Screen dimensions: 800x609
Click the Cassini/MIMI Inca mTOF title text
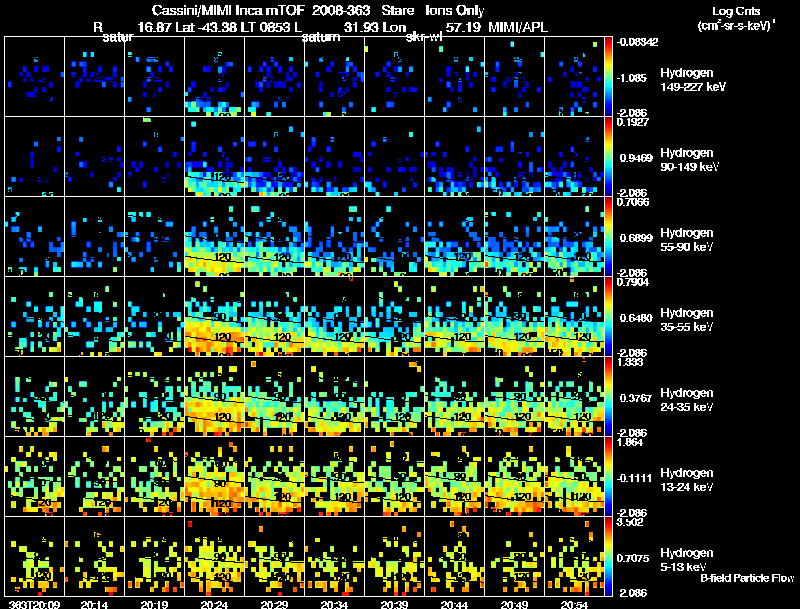click(228, 11)
